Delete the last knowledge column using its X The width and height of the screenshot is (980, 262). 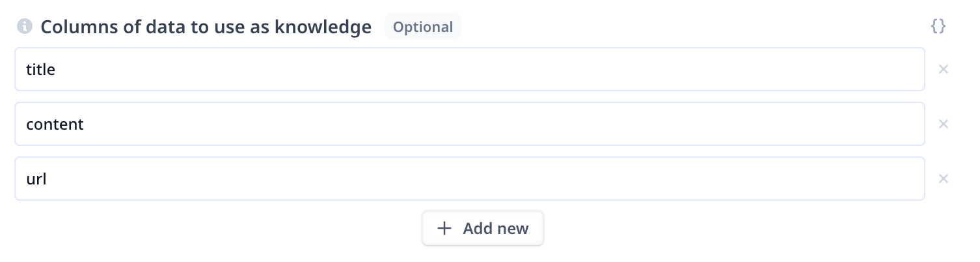click(x=943, y=179)
